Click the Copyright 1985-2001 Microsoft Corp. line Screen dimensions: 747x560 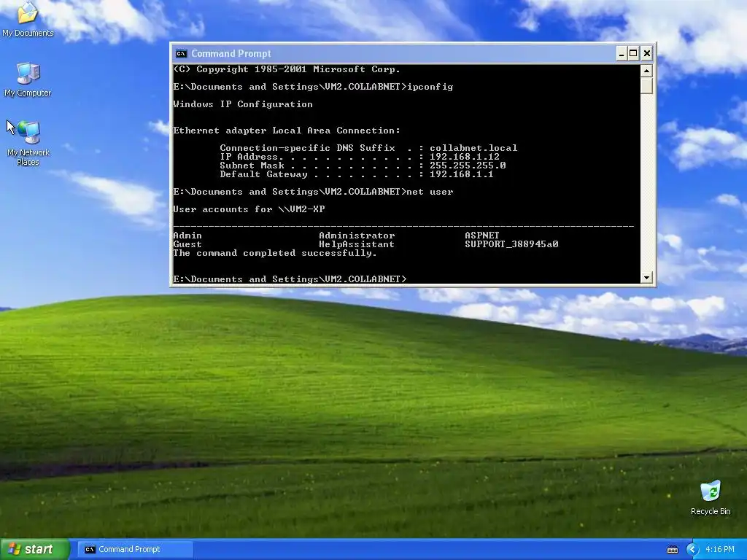(287, 69)
